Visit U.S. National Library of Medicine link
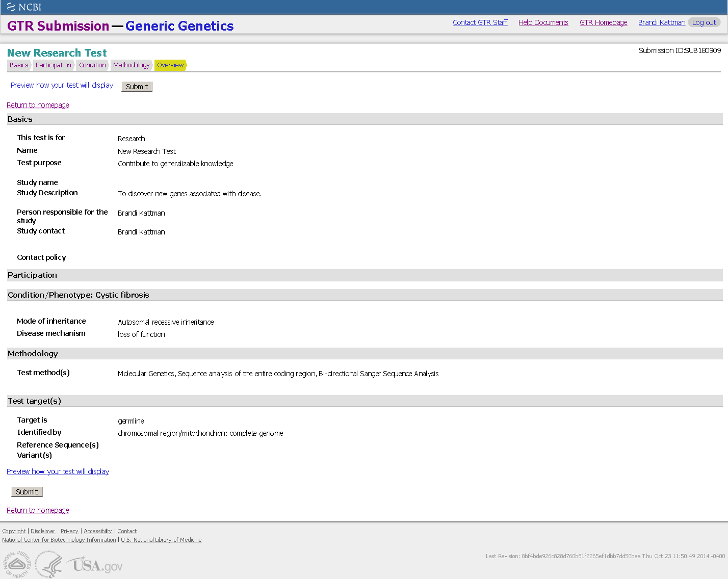The image size is (728, 579). pyautogui.click(x=161, y=540)
